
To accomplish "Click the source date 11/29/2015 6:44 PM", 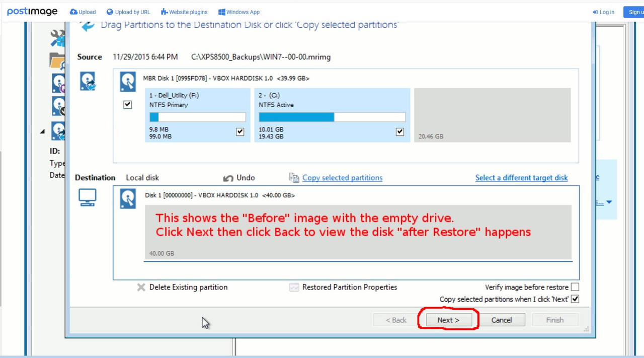I will (145, 57).
